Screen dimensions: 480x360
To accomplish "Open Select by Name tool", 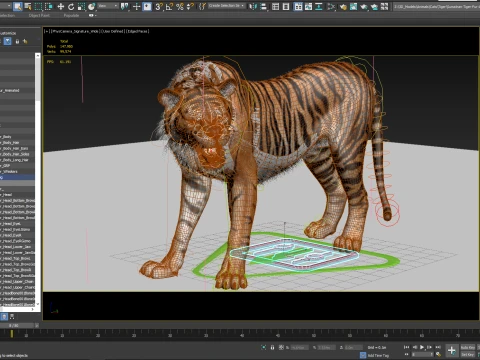I will point(28,6).
